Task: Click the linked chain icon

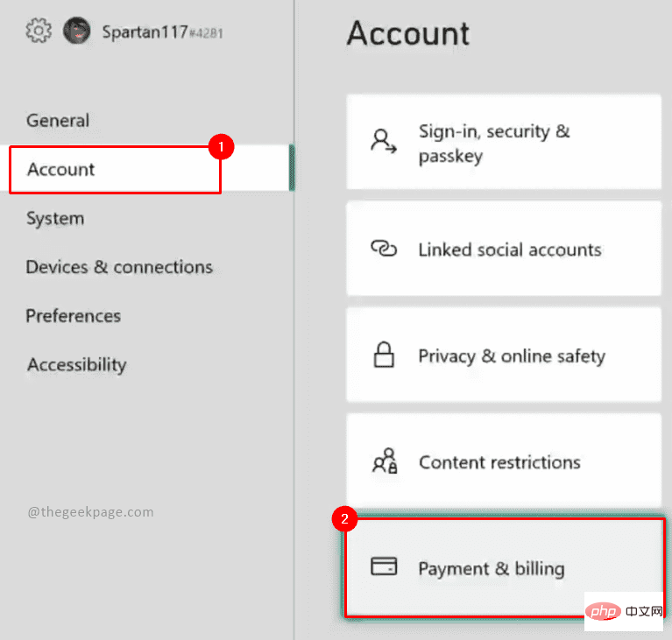Action: pyautogui.click(x=384, y=250)
